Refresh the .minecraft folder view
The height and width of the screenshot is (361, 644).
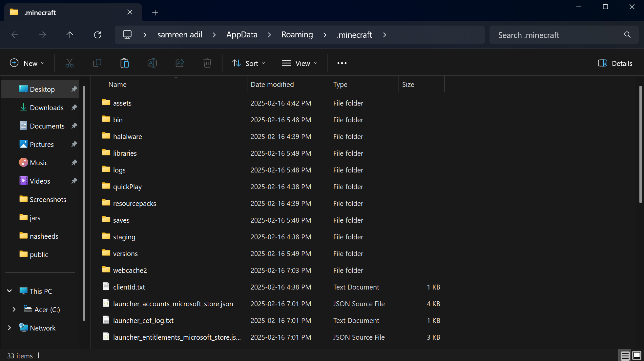(97, 35)
